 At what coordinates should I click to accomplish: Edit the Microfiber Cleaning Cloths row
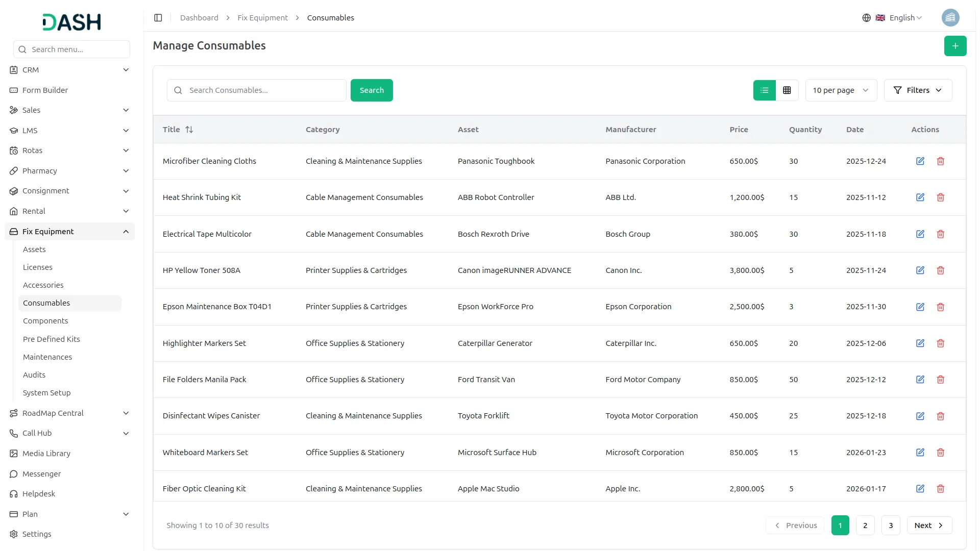[920, 161]
